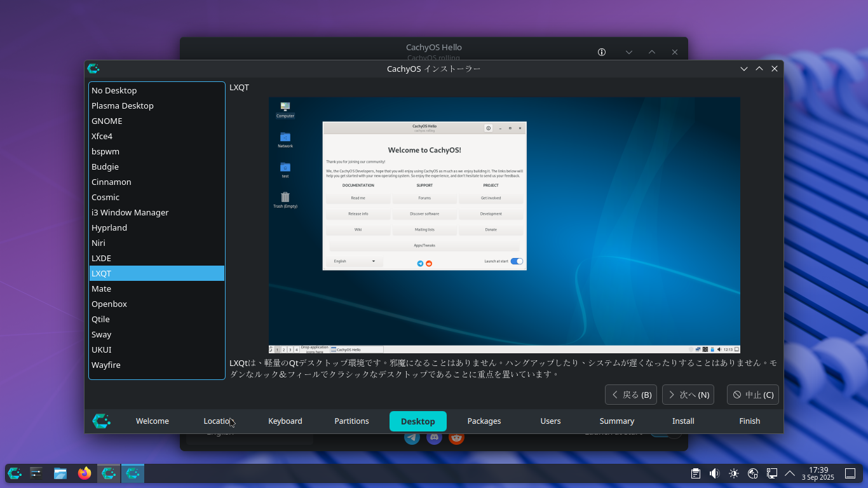Switch to the Partitions step tab
Viewport: 868px width, 488px height.
click(x=351, y=421)
